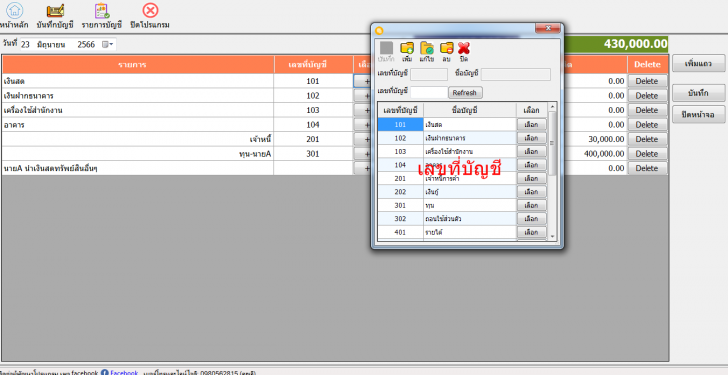Click the disabled เลขที่บัญชี field in dialog
728x375 pixels.
429,74
